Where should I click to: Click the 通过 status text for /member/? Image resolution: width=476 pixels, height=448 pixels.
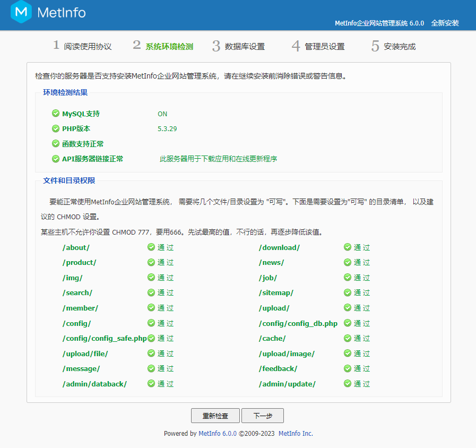click(166, 308)
